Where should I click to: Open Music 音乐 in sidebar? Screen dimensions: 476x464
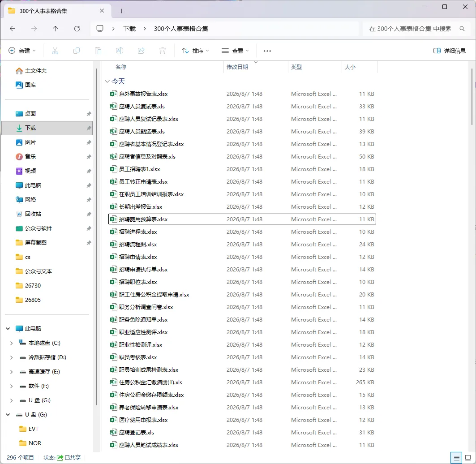tap(26, 157)
